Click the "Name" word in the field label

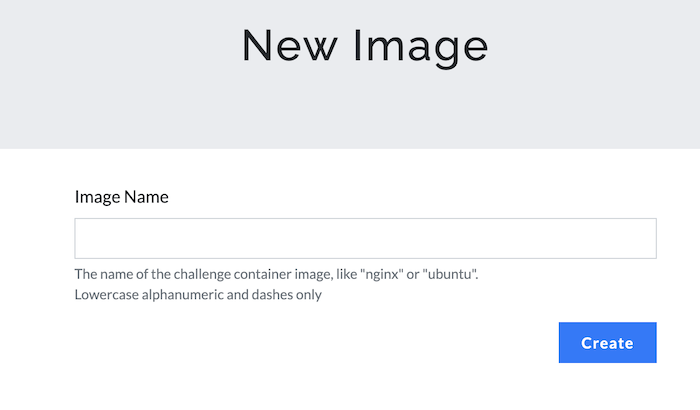point(146,197)
